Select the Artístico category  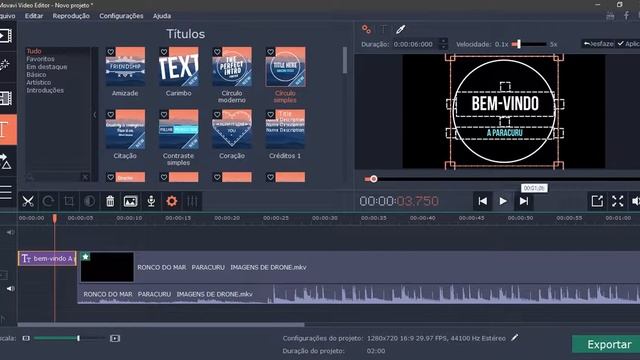39,82
